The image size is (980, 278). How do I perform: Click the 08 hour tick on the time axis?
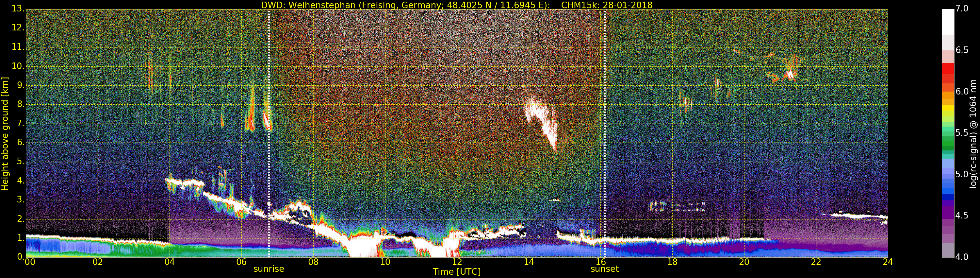coord(313,262)
